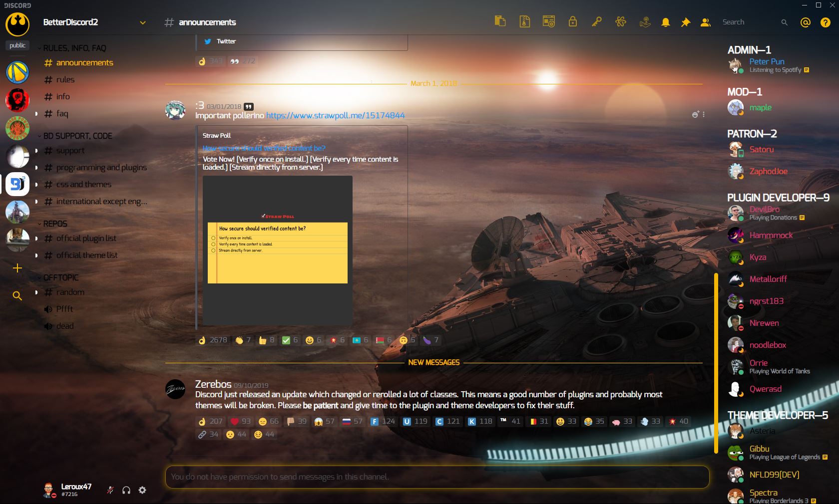Go to Home via Rebel Alliance icon
839x504 pixels.
(x=17, y=24)
